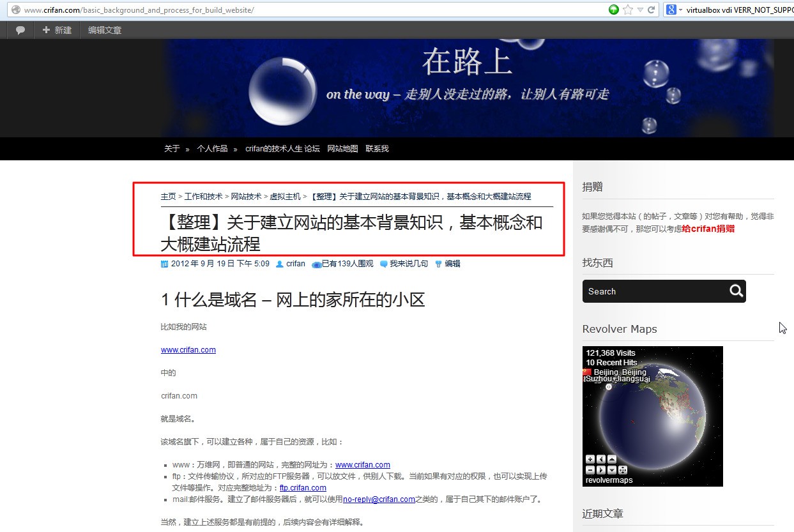Screen dimensions: 794x532
Task: Rotate the globe left with the arrow icon
Action: tap(601, 459)
